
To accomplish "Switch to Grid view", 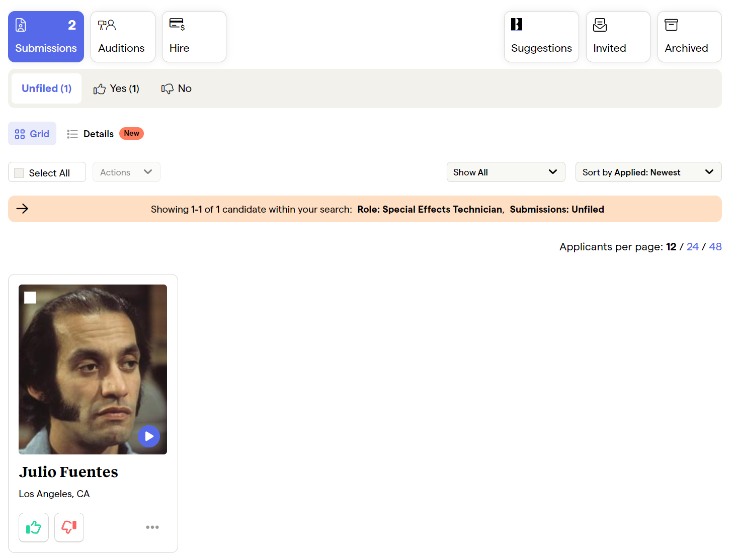I will tap(32, 134).
